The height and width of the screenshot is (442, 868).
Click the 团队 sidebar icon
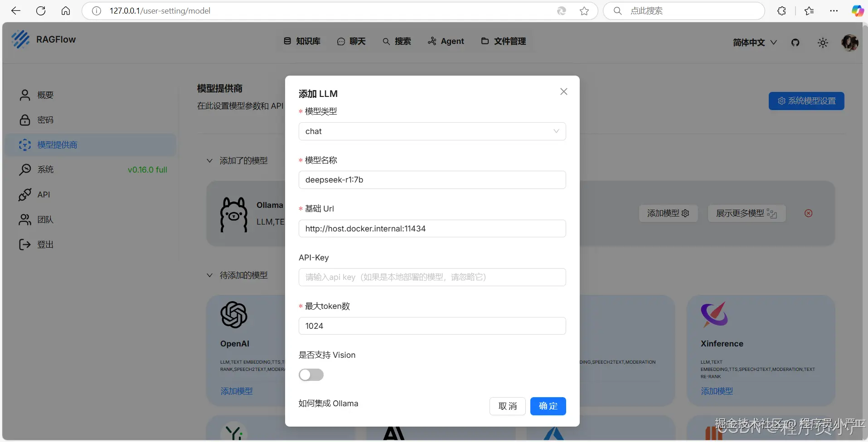click(25, 220)
